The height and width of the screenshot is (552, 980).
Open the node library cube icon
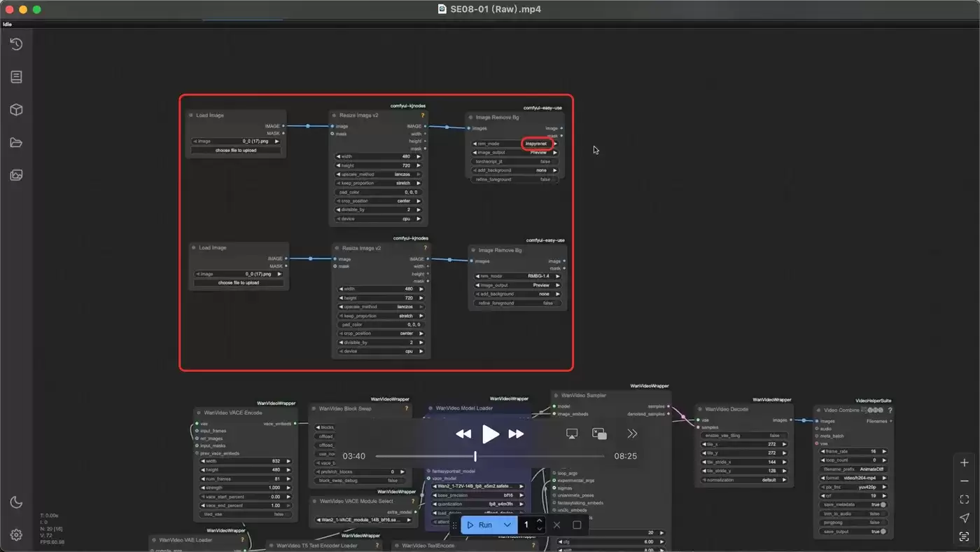pos(16,110)
